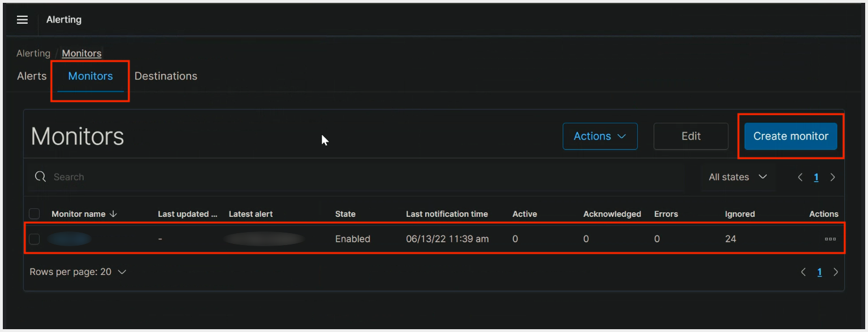This screenshot has height=332, width=868.
Task: Click the previous page arrow below the table
Action: pos(804,272)
